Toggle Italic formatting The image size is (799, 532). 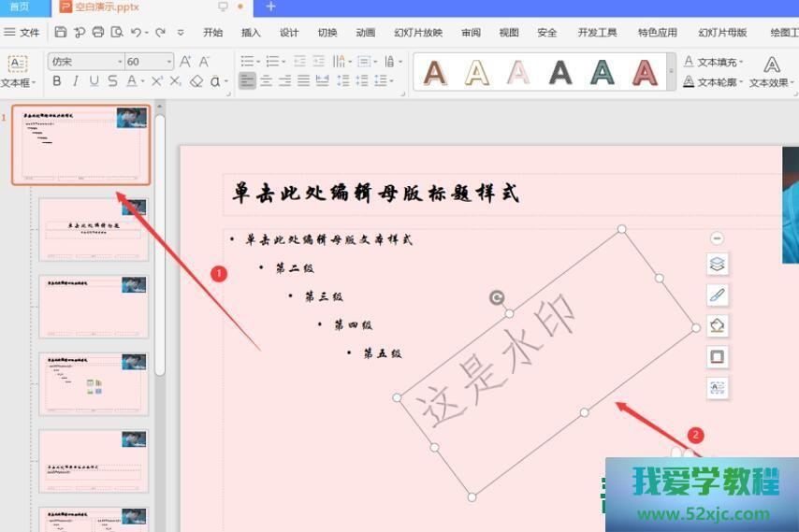pos(76,81)
